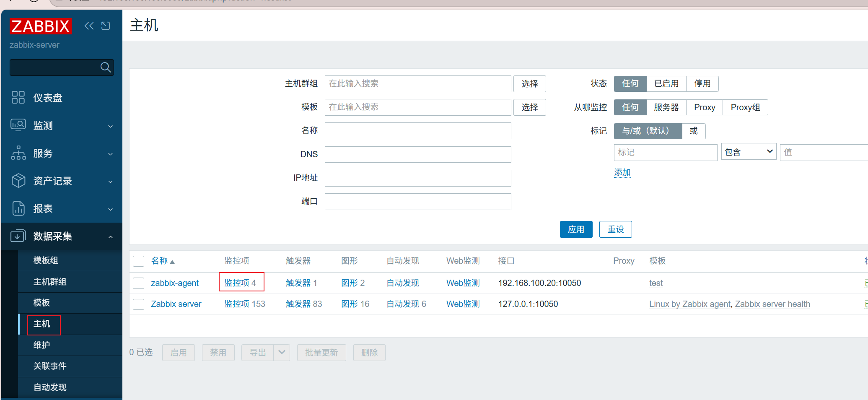Set 从哪监控 to 任何

click(630, 107)
